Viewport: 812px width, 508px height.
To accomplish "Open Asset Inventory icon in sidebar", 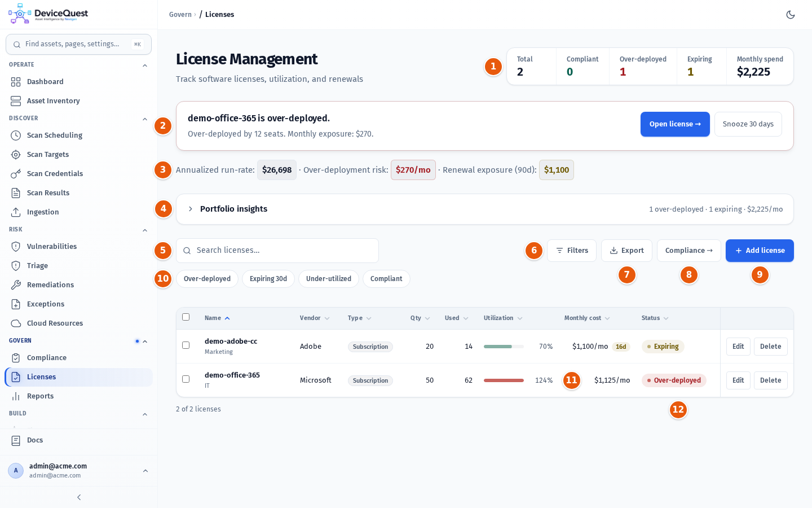I will click(16, 101).
